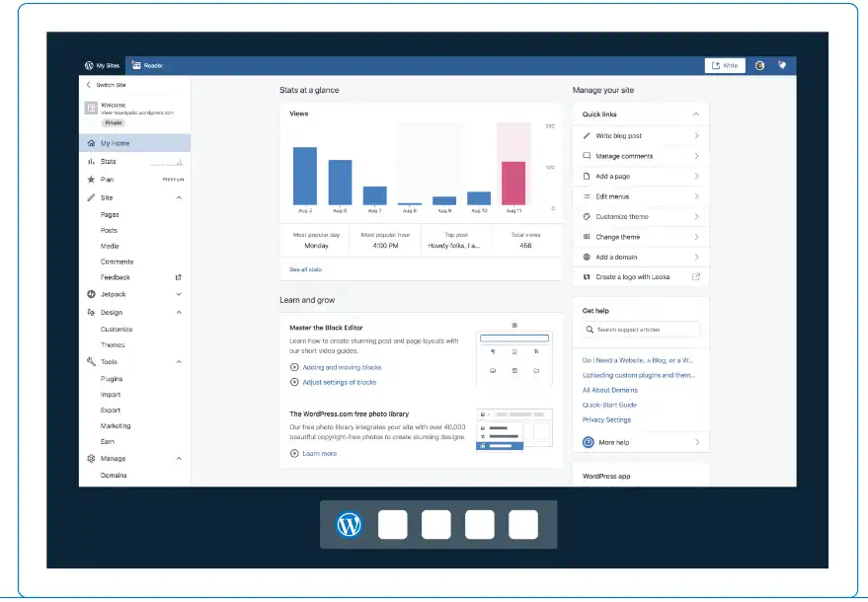Click the Feedback external link icon
This screenshot has height=602, width=868.
(x=179, y=277)
